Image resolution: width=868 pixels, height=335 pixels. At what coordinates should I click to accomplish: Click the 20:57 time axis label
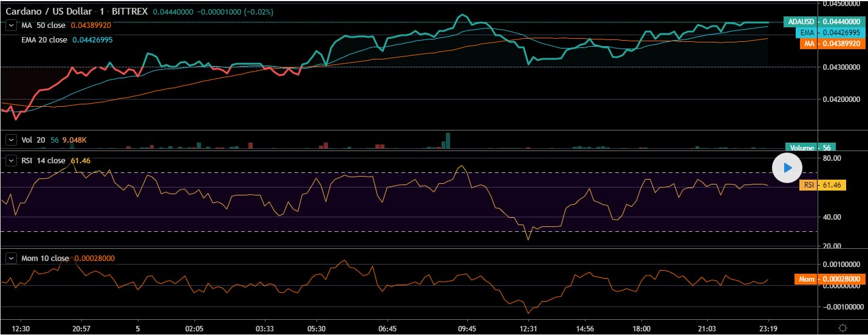pyautogui.click(x=81, y=328)
